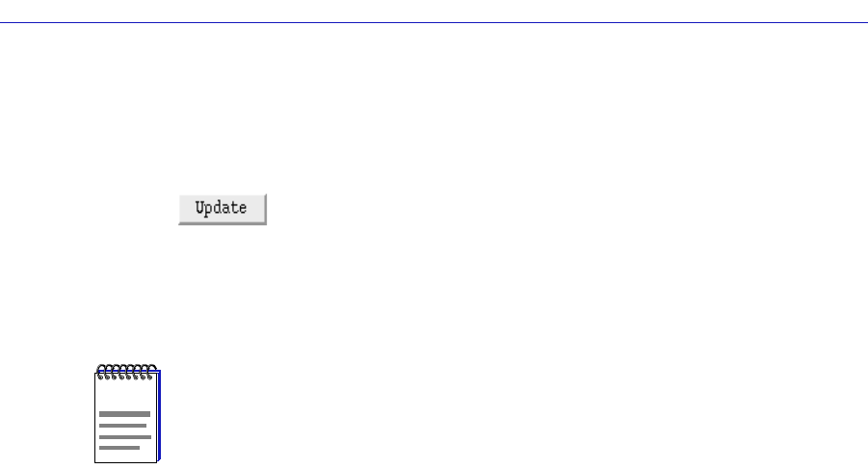Screen dimensions: 868x469
Task: Activate the Update button label text
Action: coord(221,208)
